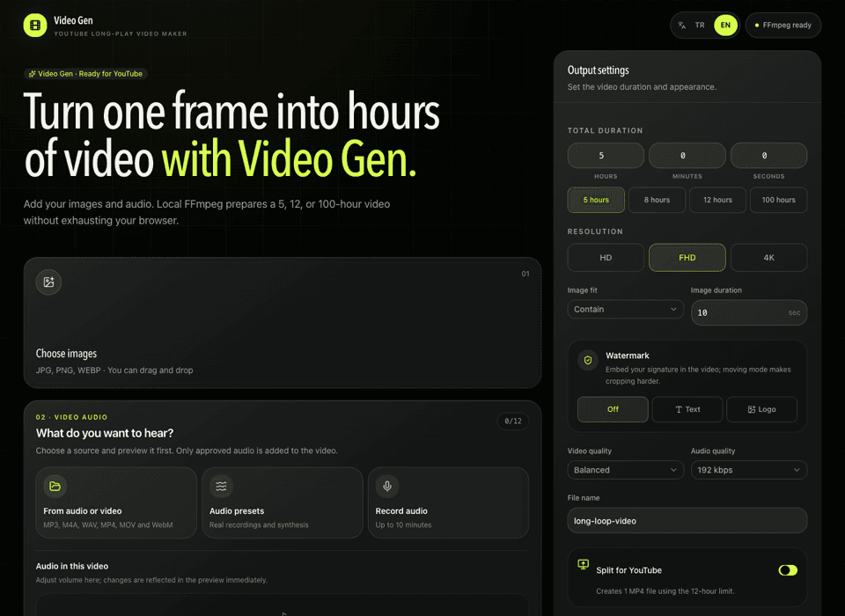Click the TOTAL DURATION label
This screenshot has width=845, height=616.
606,130
